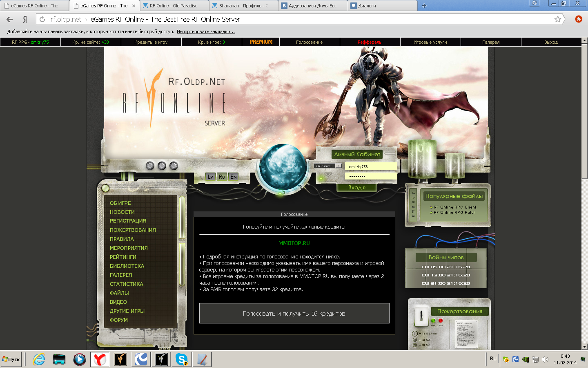Switch to the Аудиозаписи Димы tab
The width and height of the screenshot is (588, 368).
coord(313,6)
